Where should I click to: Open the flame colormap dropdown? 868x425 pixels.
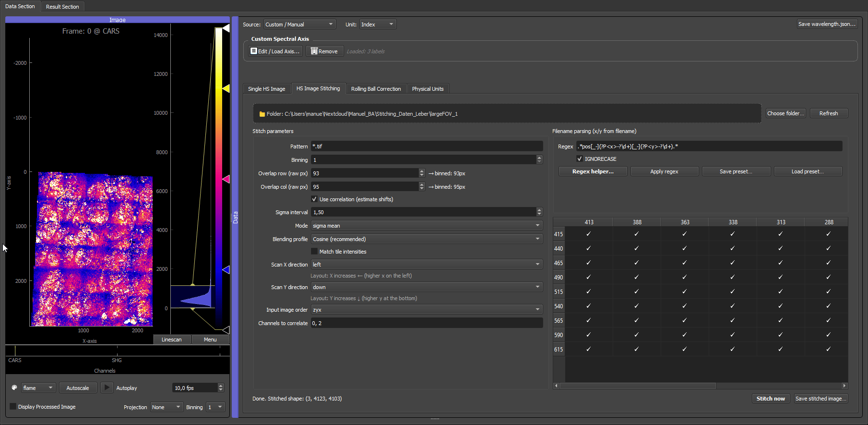[x=38, y=388]
